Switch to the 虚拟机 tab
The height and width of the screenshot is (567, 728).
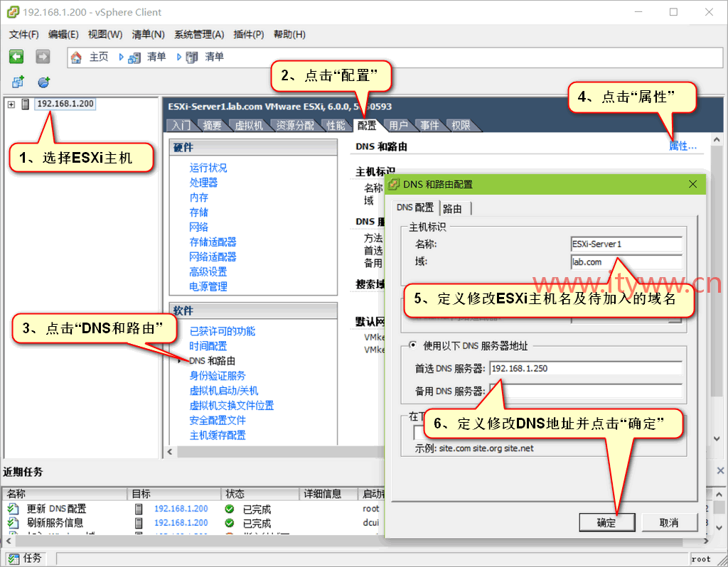point(249,125)
